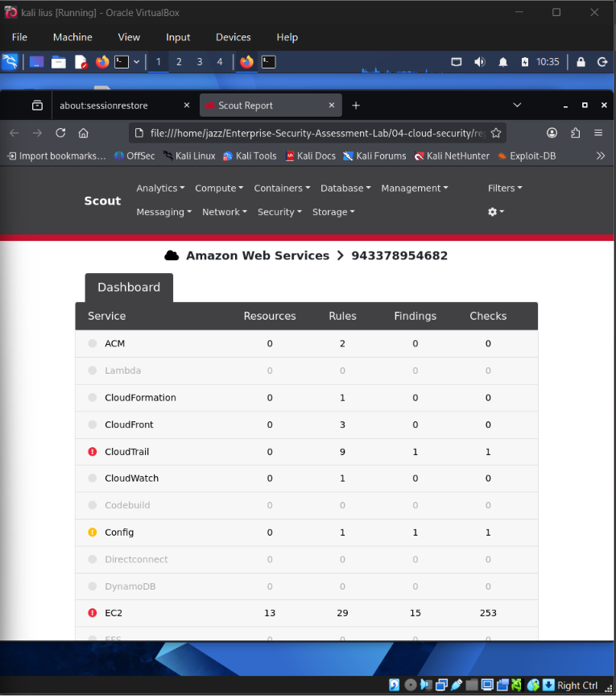Lock the screen with padlock icon
The width and height of the screenshot is (616, 696).
click(x=581, y=62)
